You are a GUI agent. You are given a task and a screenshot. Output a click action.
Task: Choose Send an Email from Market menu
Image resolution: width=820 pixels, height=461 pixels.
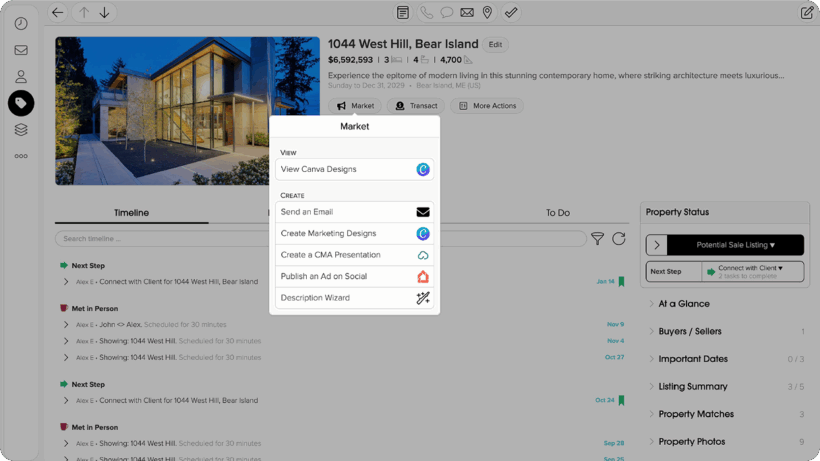(355, 212)
